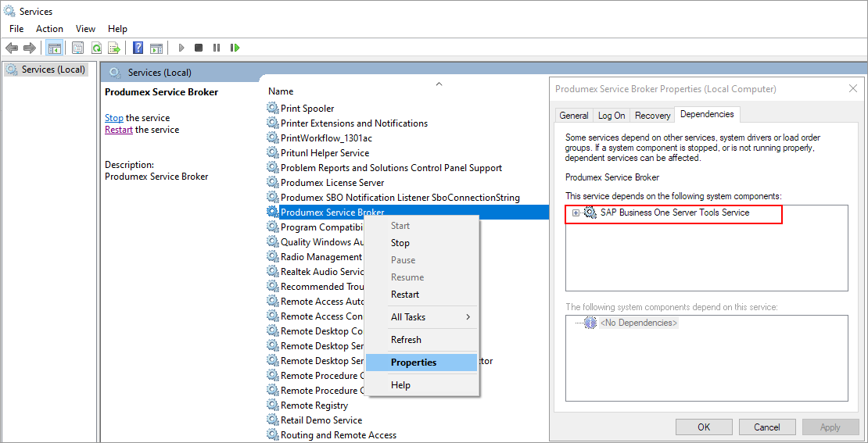Click the Show/Hide Console Tree toolbar icon
Image resolution: width=868 pixels, height=443 pixels.
[x=55, y=48]
